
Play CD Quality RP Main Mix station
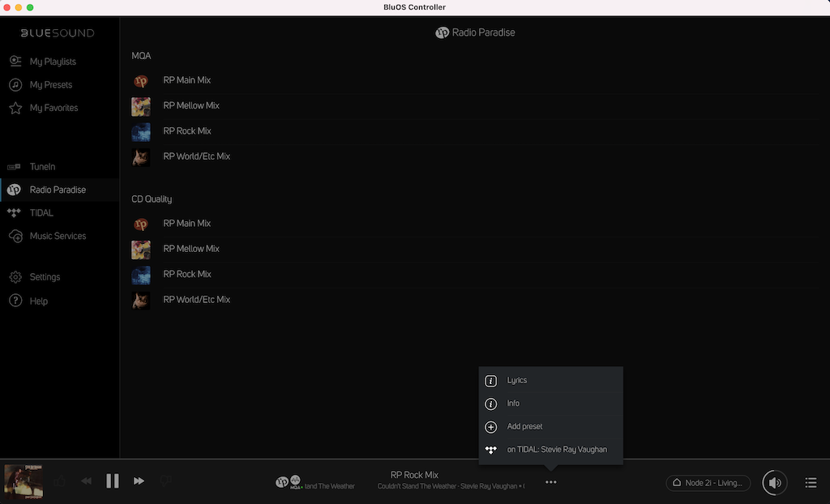pos(475,224)
